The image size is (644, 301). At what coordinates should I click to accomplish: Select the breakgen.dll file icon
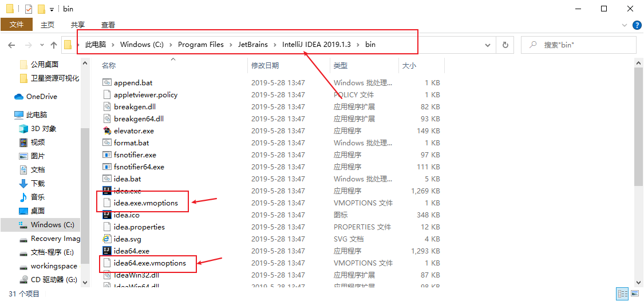tap(107, 107)
